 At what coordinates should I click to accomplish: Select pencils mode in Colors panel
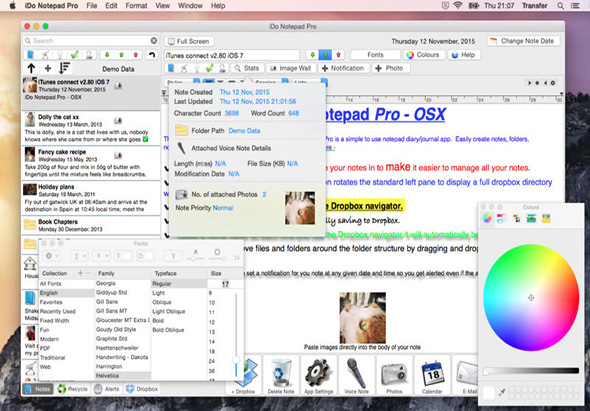coord(546,218)
